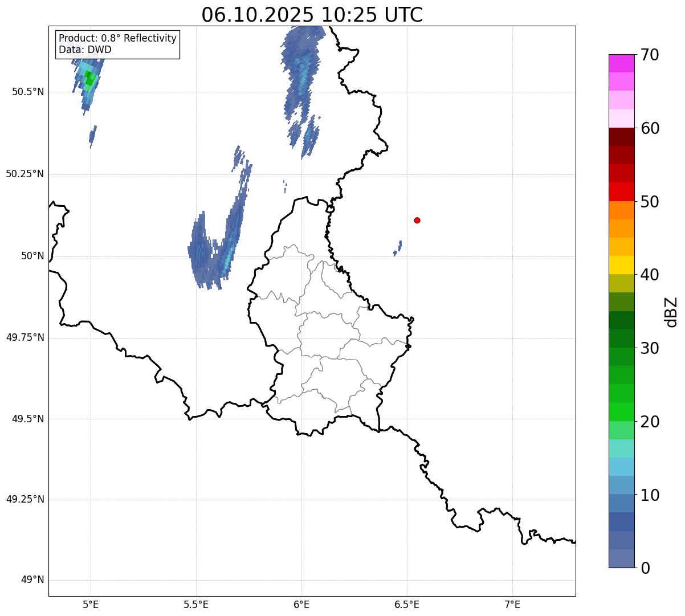The image size is (685, 616).
Task: Click the dark maroon colorbar segment below 60
Action: [622, 137]
